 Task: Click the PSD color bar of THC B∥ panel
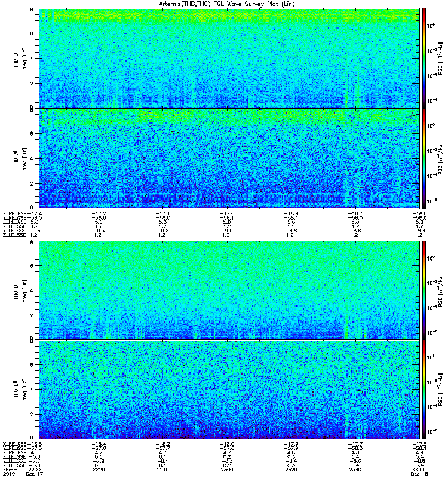click(424, 390)
